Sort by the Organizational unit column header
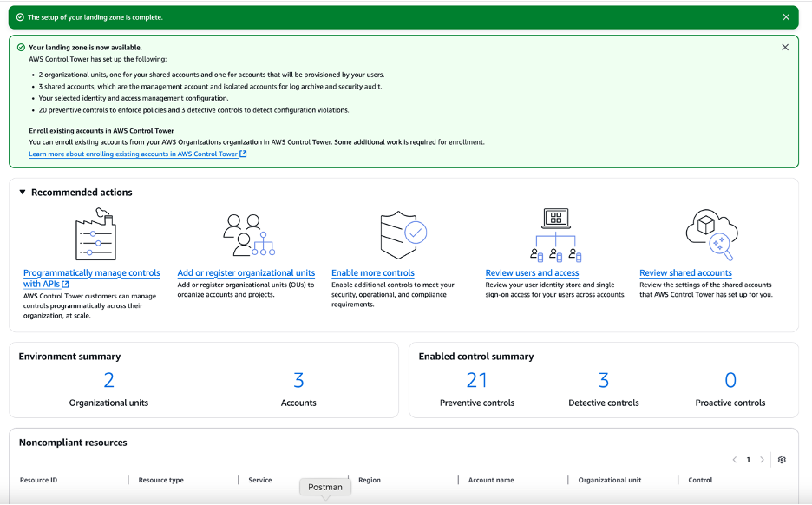The height and width of the screenshot is (505, 812). coord(610,480)
